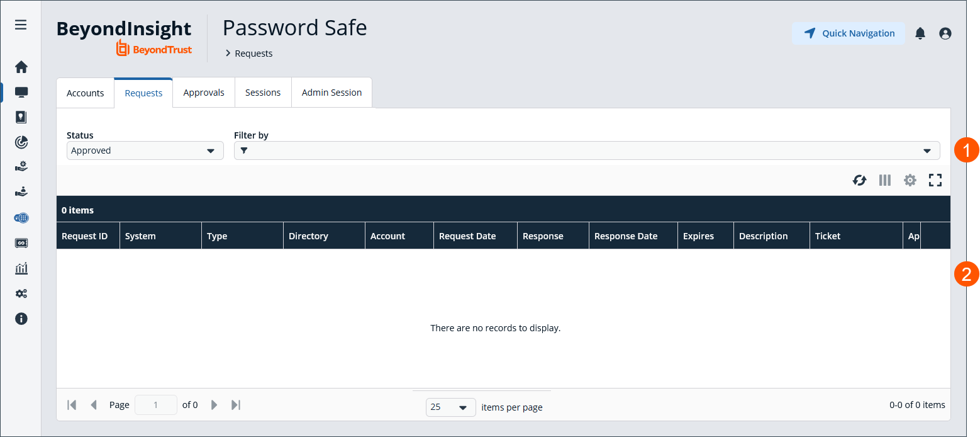Viewport: 980px width, 437px height.
Task: Open the Analytics bar chart icon in sidebar
Action: [x=21, y=268]
